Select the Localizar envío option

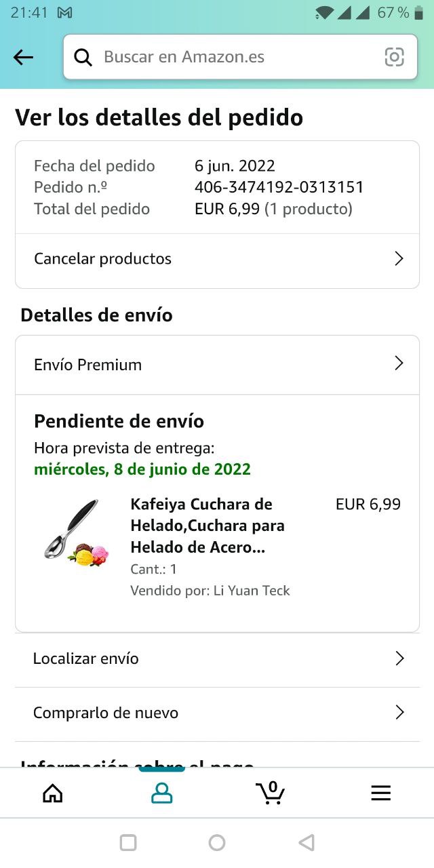(x=86, y=658)
